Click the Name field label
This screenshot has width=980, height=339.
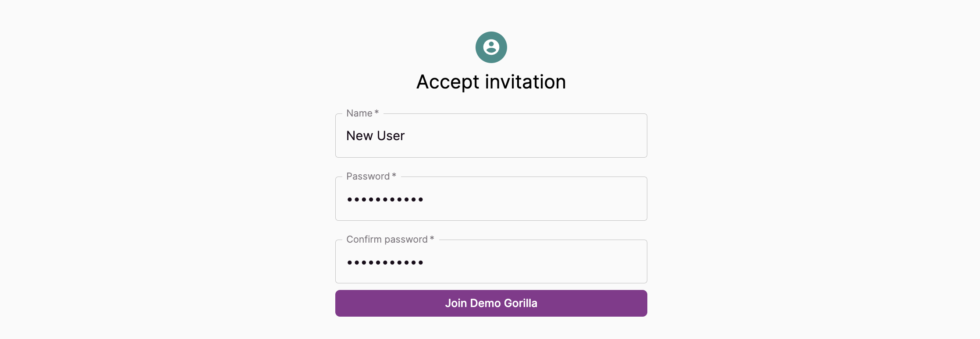359,113
